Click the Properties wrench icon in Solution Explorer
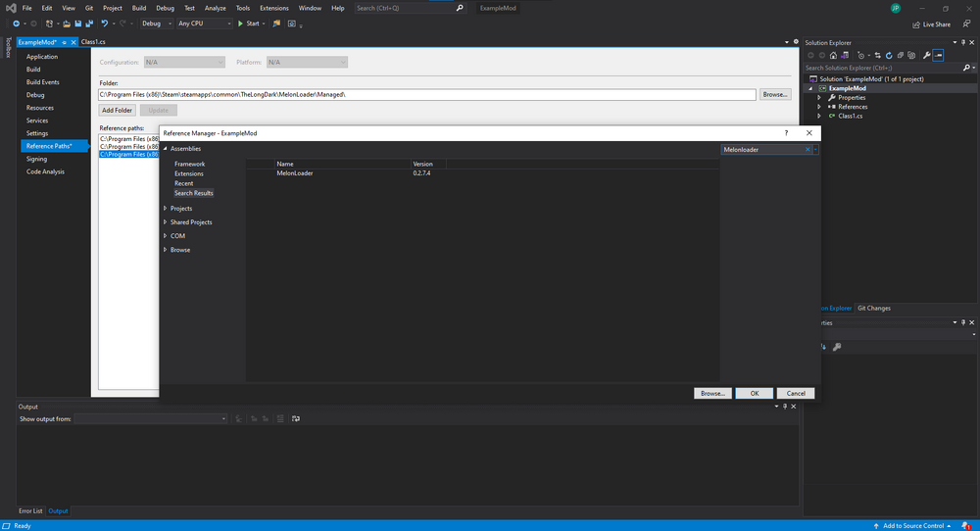 click(x=926, y=55)
